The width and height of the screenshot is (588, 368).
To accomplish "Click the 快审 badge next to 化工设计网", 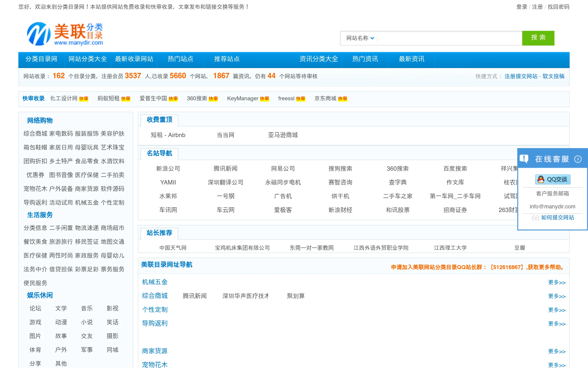I will 84,99.
